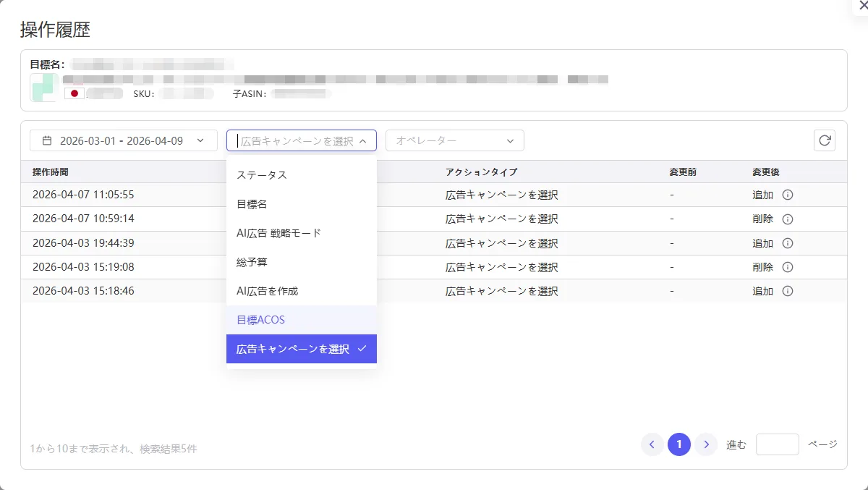Choose AI広告 戦略モード option
This screenshot has height=490, width=868.
click(x=302, y=233)
